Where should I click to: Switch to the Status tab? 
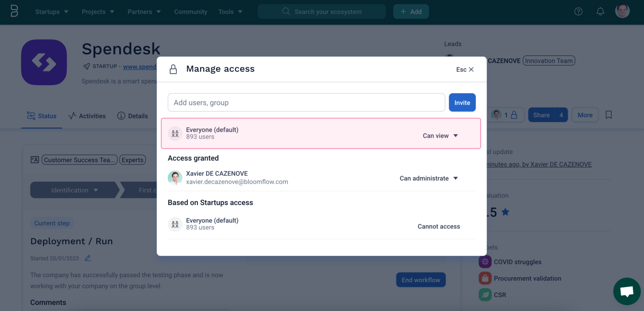pyautogui.click(x=41, y=116)
